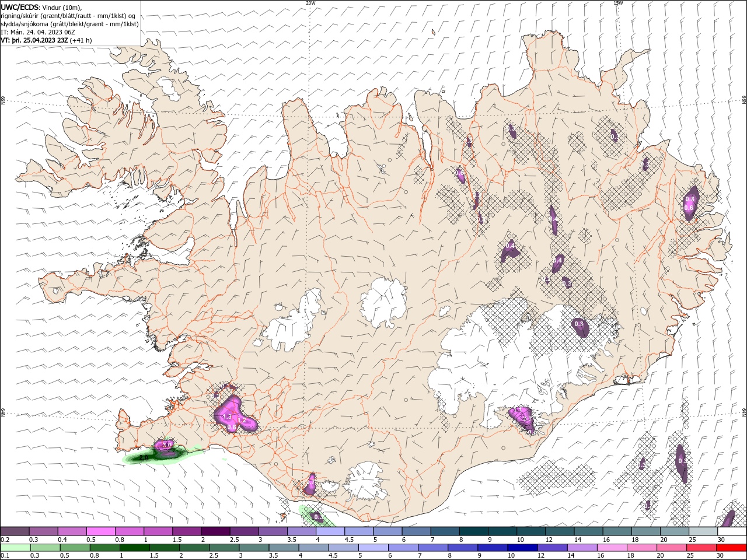Choose the light grey 25–30 snow legend swatch
Image resolution: width=747 pixels, height=560 pixels.
coord(703,531)
